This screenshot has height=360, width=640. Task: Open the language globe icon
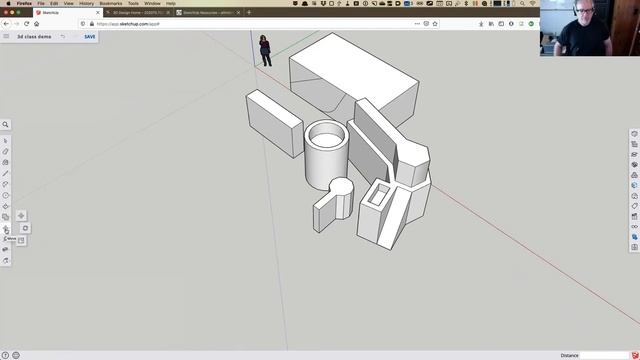click(16, 355)
